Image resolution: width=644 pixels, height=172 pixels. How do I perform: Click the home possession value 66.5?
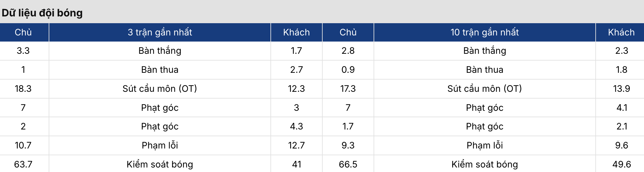point(348,164)
